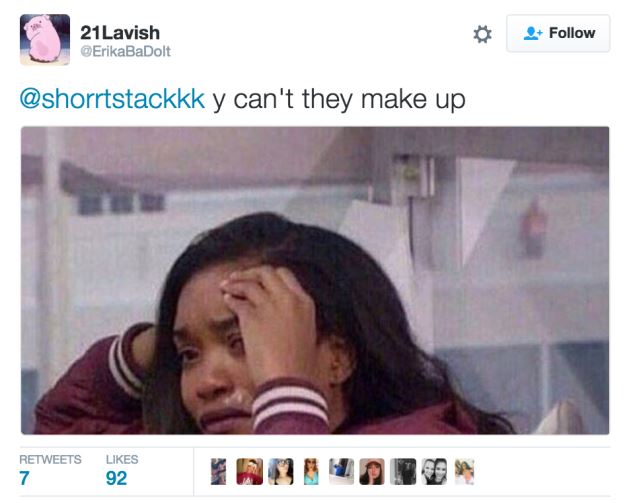This screenshot has width=624, height=503.
Task: Open liker avatar with red shirt
Action: tap(250, 472)
